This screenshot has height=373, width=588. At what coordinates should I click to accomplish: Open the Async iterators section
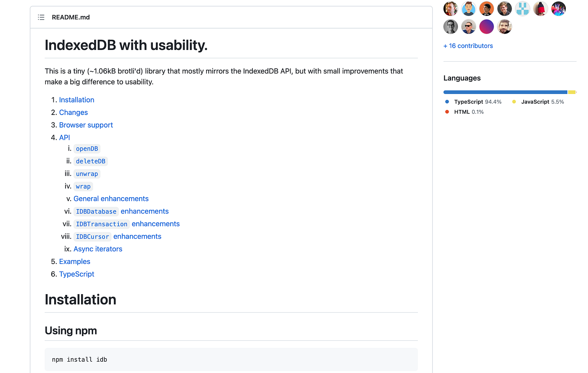point(98,249)
